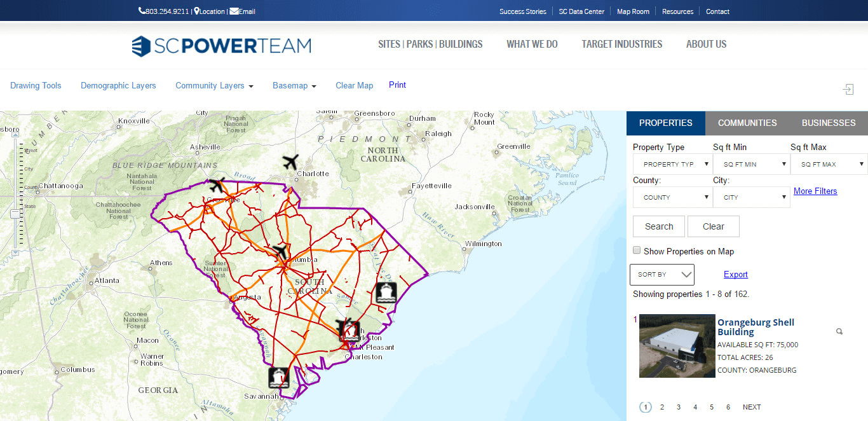
Task: Click the 803.254.9211 phone number
Action: pos(167,11)
